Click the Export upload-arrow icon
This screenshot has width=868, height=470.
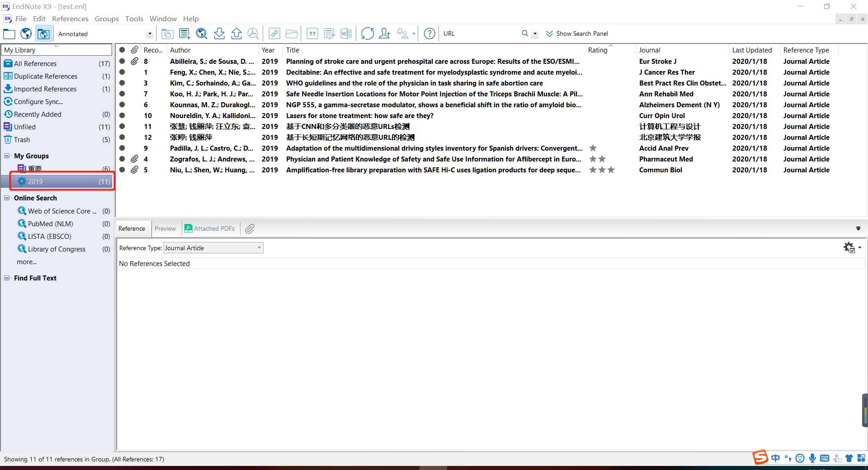click(x=236, y=33)
